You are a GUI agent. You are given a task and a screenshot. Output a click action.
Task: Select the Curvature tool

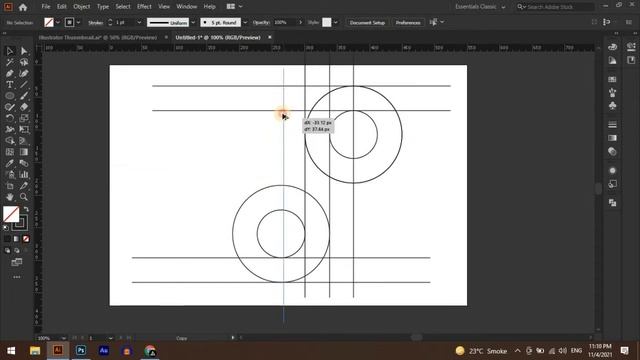(24, 73)
